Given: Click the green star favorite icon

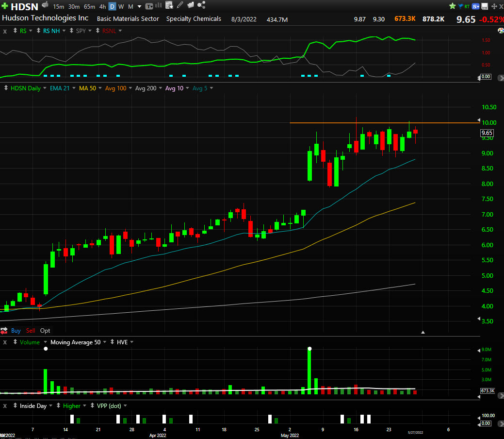Looking at the screenshot, I should pyautogui.click(x=452, y=6).
